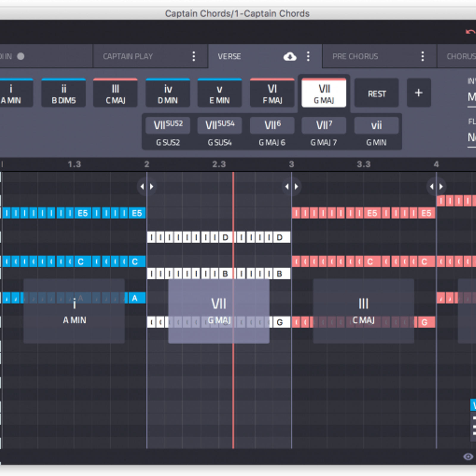
Task: Select the III C MAJ chord button
Action: pyautogui.click(x=115, y=93)
